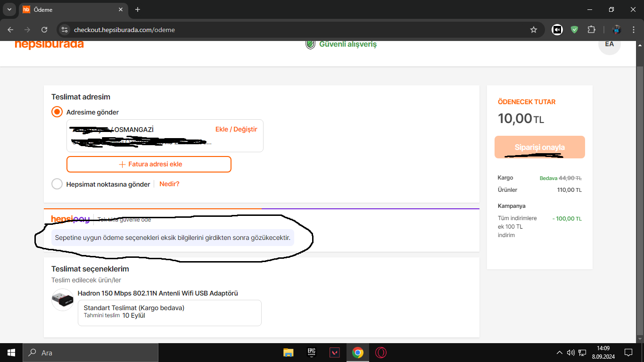The height and width of the screenshot is (362, 644).
Task: Click the hepsiburada logo
Action: pyautogui.click(x=49, y=44)
